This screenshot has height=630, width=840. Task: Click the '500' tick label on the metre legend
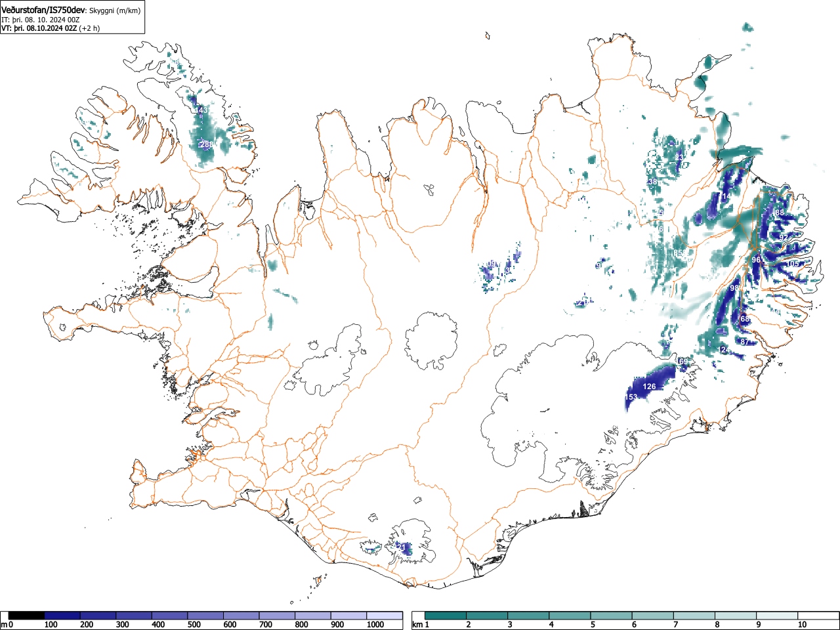pos(194,625)
